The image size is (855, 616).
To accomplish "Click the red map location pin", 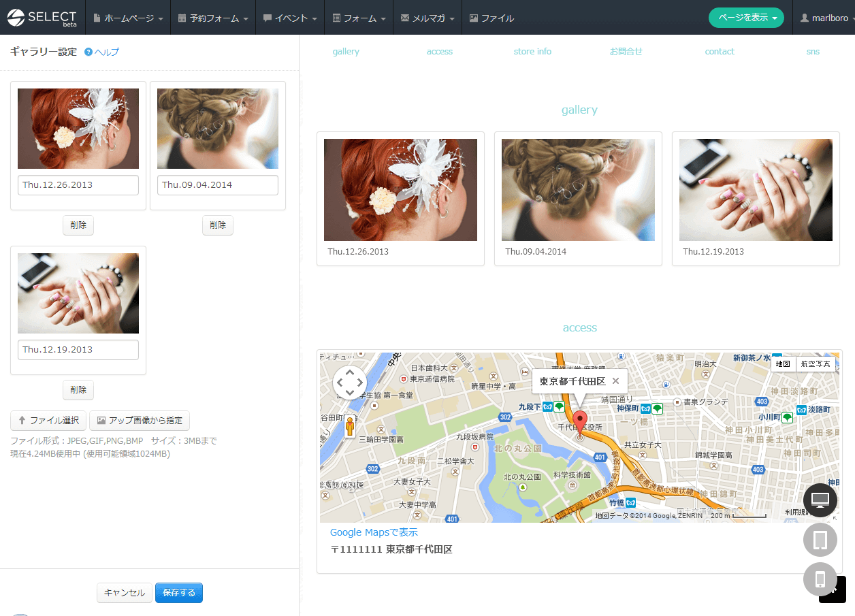I will pyautogui.click(x=579, y=420).
